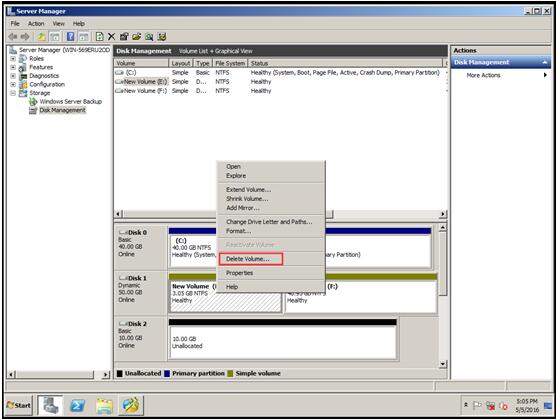Collapse the Storage tree node
Viewport: 556px width, 420px height.
13,93
